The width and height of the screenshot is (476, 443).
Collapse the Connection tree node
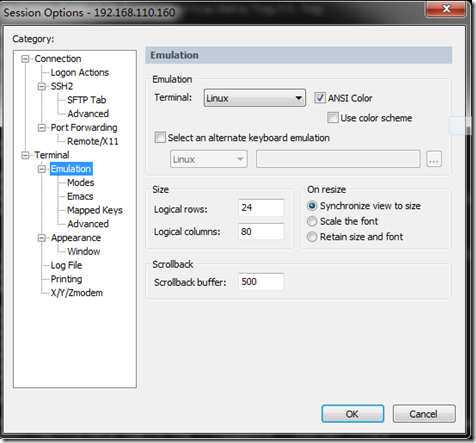(x=25, y=59)
